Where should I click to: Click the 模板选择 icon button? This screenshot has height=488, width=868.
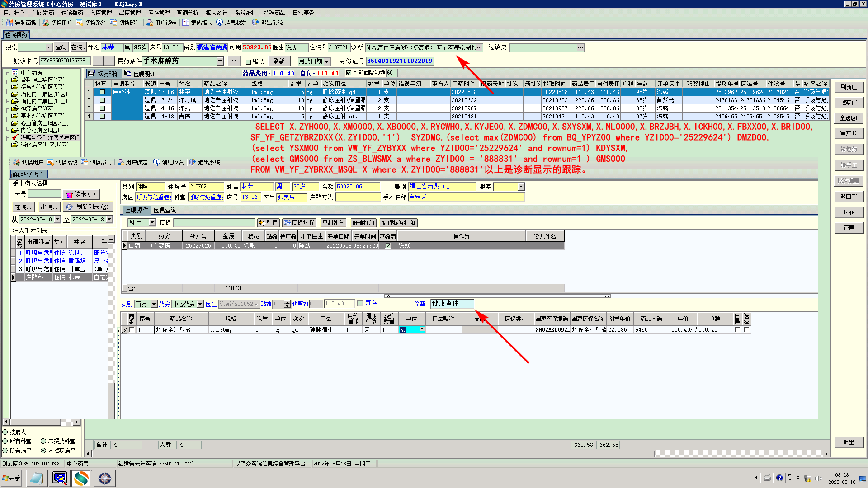pos(299,223)
